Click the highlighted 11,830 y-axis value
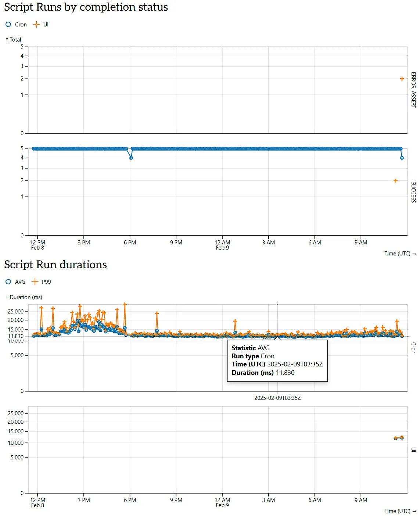The height and width of the screenshot is (516, 420). [16, 336]
